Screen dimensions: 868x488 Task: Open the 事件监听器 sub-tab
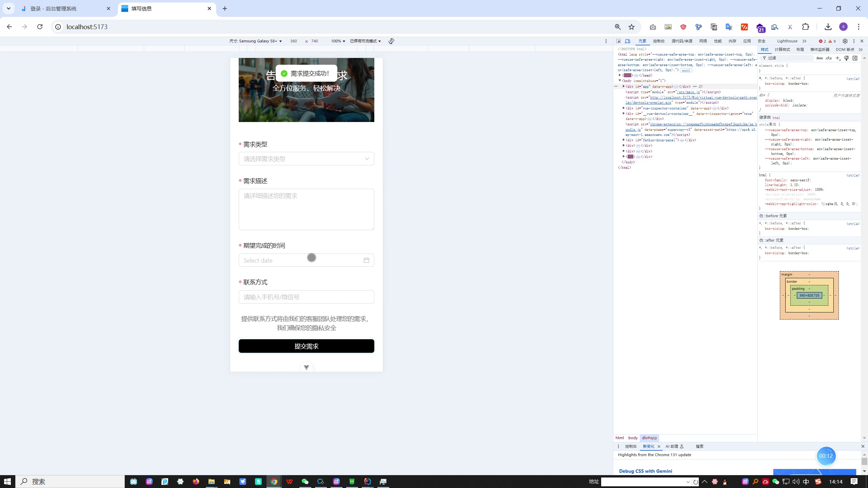click(820, 49)
